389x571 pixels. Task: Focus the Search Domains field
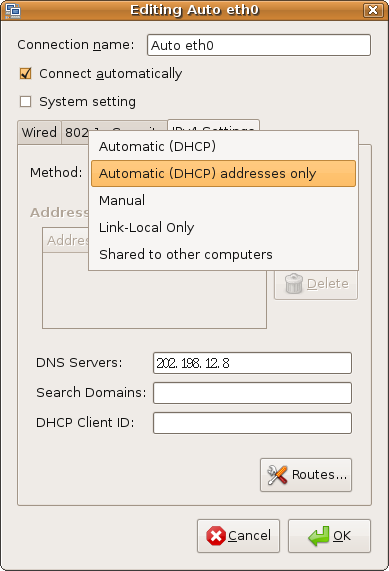[252, 393]
